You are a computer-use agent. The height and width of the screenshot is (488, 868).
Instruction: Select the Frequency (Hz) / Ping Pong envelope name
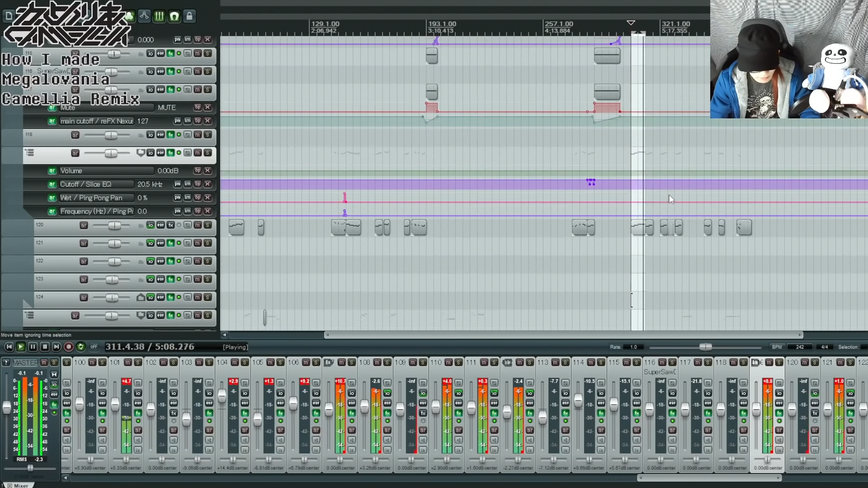click(x=96, y=211)
